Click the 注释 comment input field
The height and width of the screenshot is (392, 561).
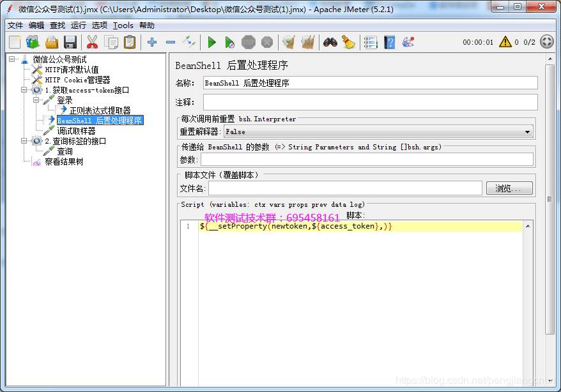point(371,102)
